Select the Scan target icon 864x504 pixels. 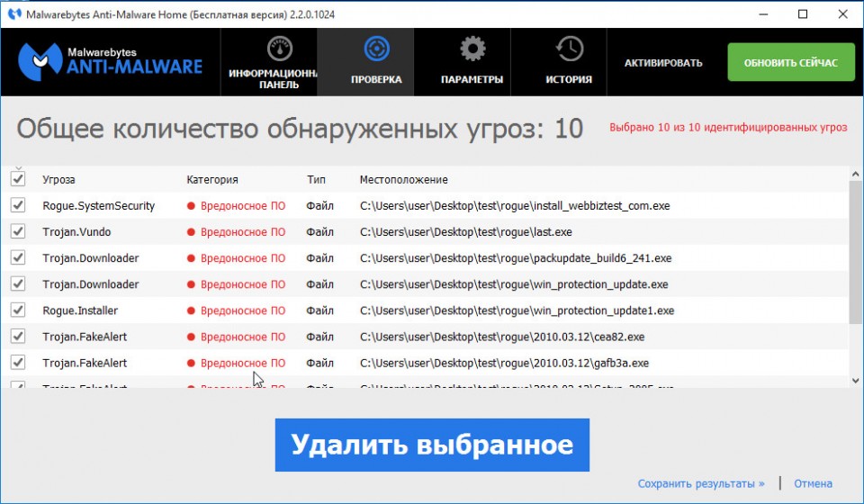[x=377, y=49]
